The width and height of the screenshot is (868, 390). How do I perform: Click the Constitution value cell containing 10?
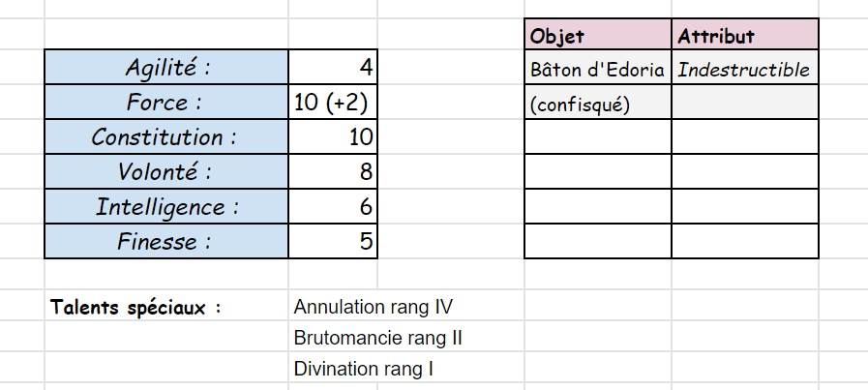pos(333,137)
